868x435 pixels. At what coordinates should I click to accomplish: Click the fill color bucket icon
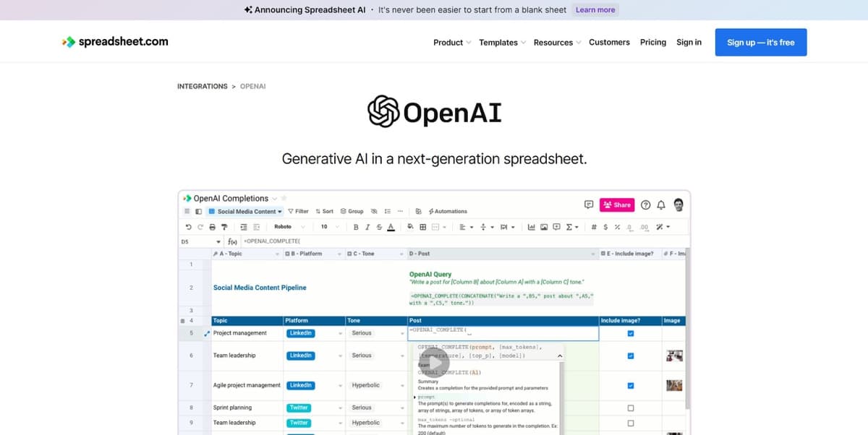(411, 227)
